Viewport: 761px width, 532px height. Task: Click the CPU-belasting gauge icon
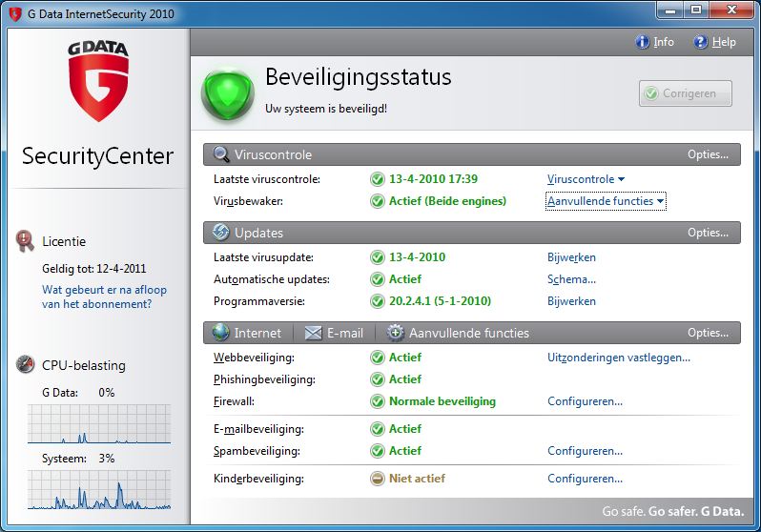[25, 364]
